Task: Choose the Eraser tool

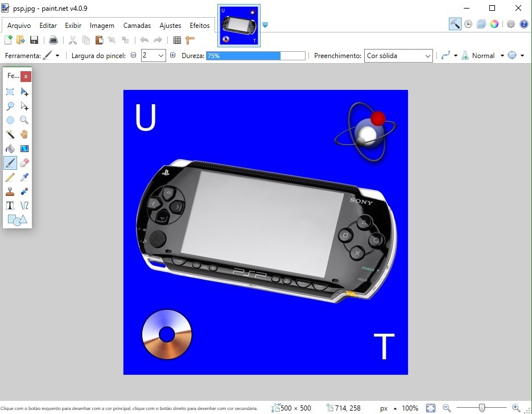Action: coord(24,162)
